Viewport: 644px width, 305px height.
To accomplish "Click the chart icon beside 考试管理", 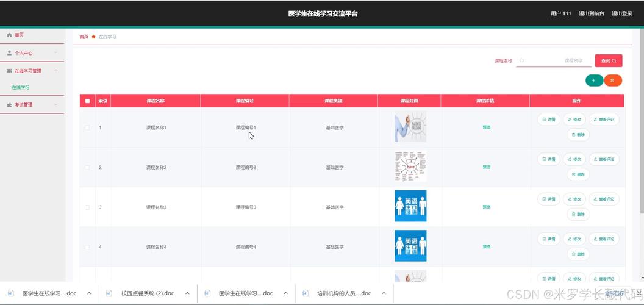I will [9, 105].
